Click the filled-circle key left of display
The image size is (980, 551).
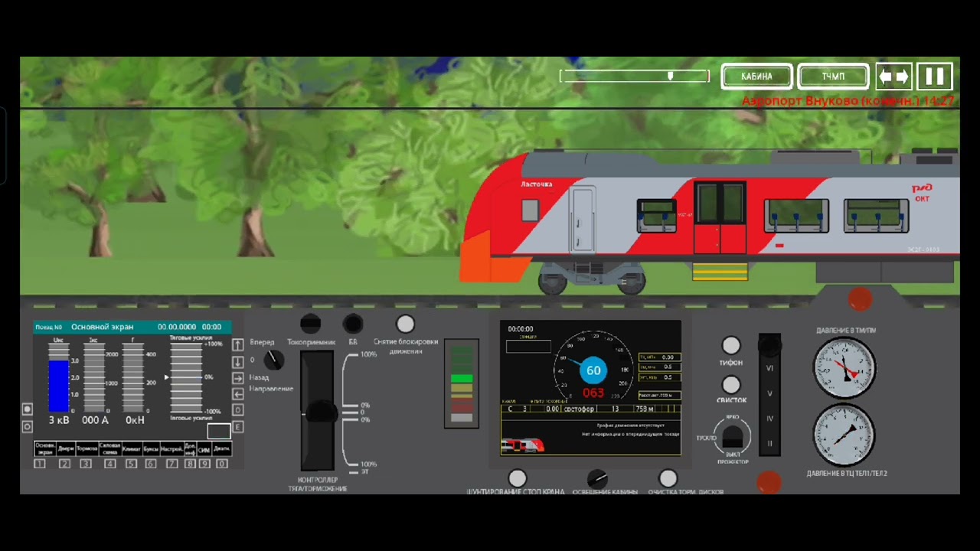(27, 409)
